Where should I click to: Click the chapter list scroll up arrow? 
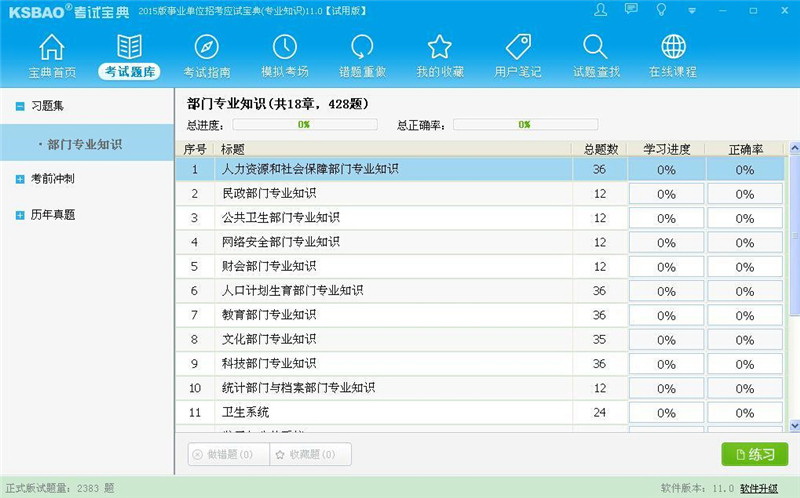coord(794,148)
